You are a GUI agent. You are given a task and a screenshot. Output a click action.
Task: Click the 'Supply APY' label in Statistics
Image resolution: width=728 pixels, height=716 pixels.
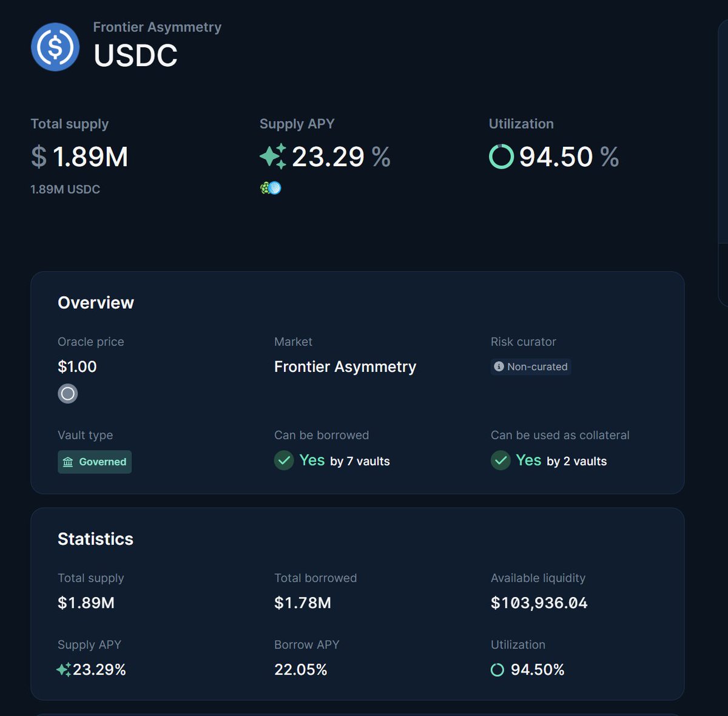(89, 644)
